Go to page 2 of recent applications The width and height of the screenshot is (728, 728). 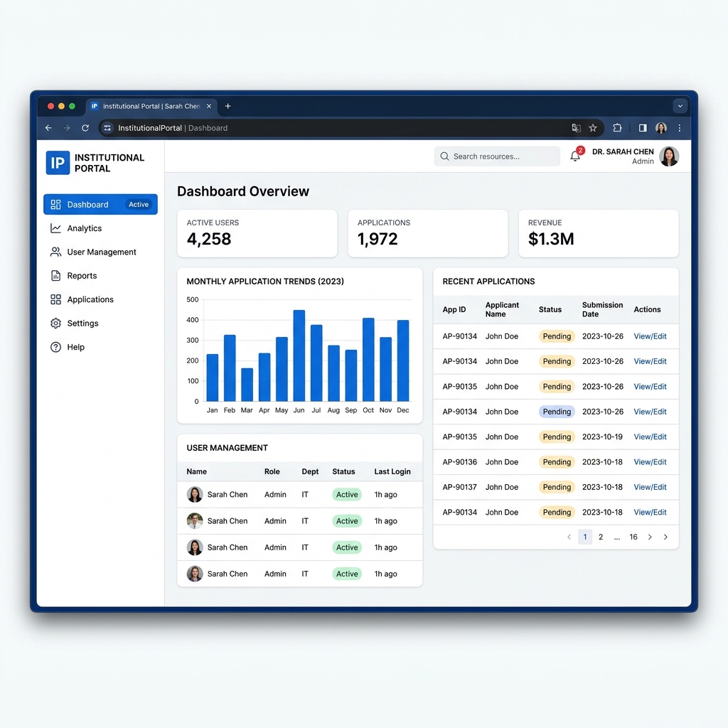(600, 537)
